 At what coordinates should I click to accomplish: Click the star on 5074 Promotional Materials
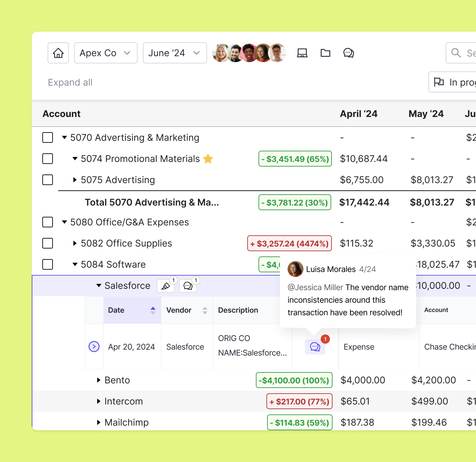208,159
